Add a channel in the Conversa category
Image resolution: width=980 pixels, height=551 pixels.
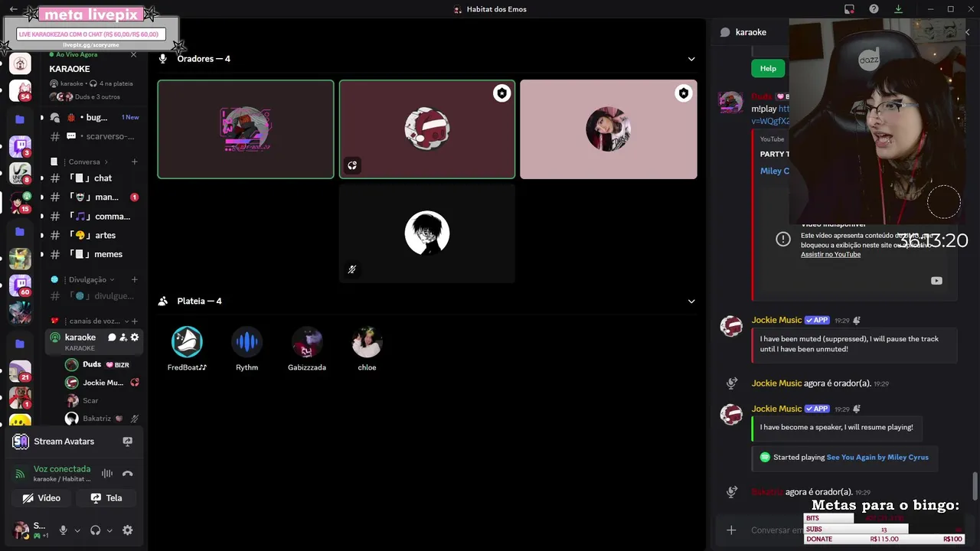135,161
